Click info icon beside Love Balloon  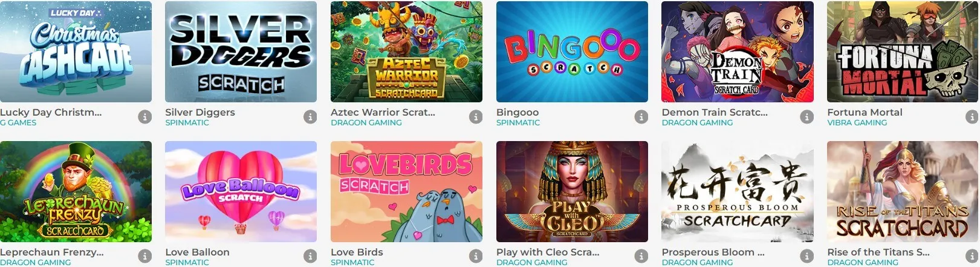point(310,257)
